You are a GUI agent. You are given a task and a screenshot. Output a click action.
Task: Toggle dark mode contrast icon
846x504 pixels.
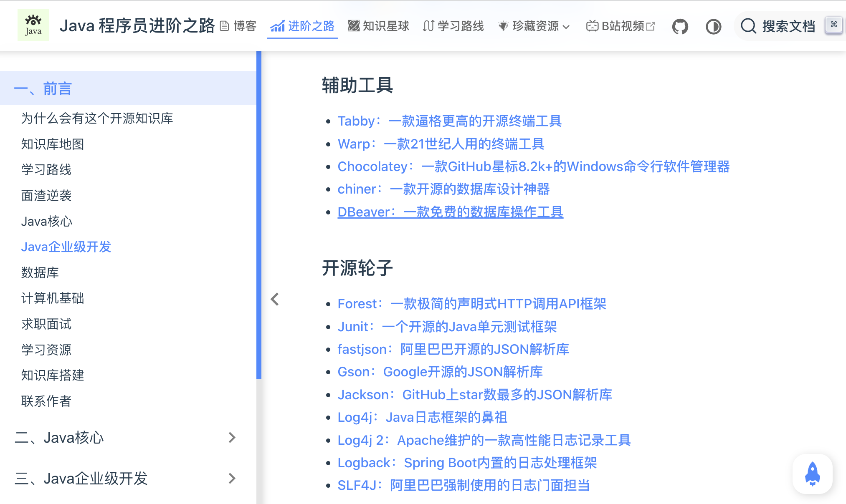(x=713, y=27)
